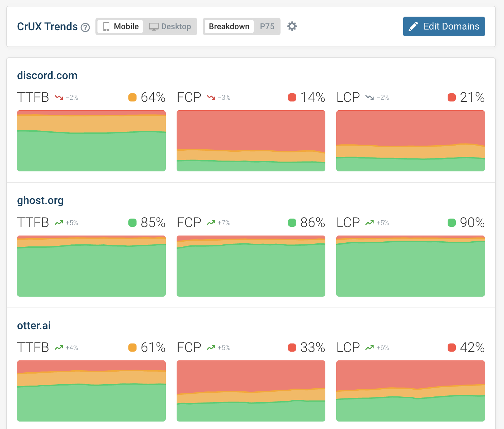Click the discord.com TTFB metric label
504x429 pixels.
[x=33, y=97]
